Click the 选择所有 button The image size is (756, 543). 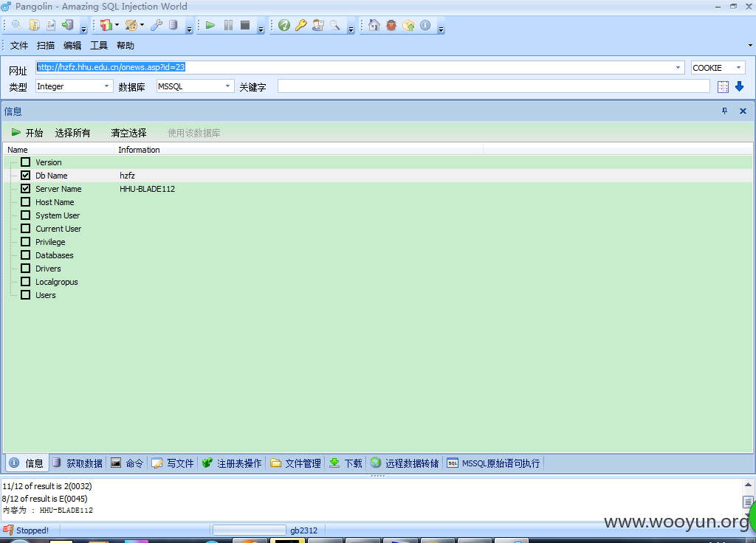pyautogui.click(x=72, y=133)
